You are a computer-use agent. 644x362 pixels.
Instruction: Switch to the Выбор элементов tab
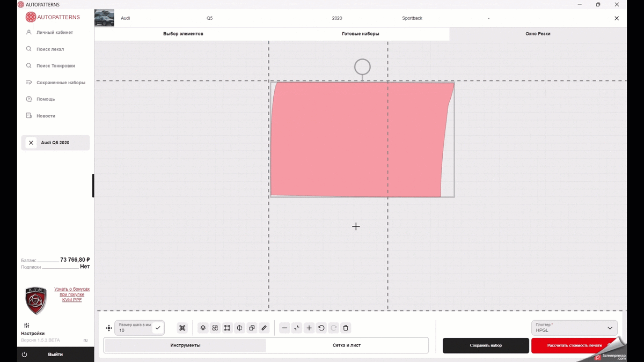[183, 34]
